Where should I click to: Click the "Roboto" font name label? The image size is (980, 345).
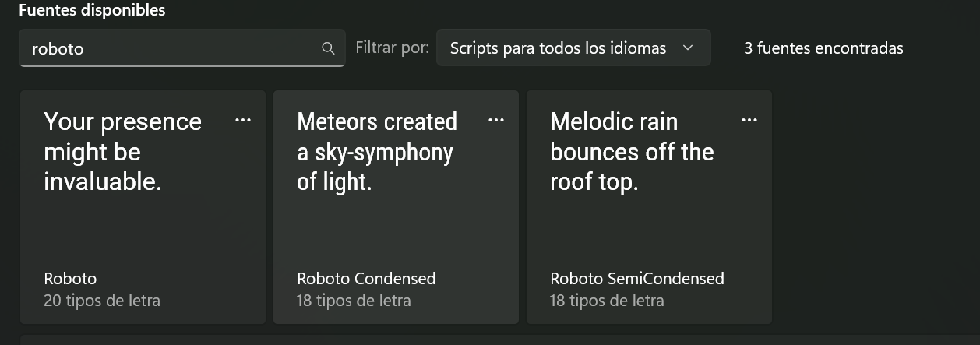tap(70, 279)
